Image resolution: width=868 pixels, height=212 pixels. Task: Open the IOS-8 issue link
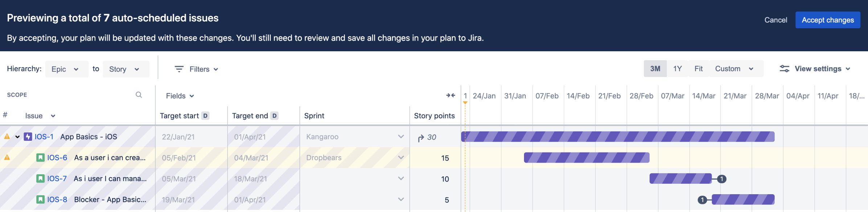click(x=57, y=200)
